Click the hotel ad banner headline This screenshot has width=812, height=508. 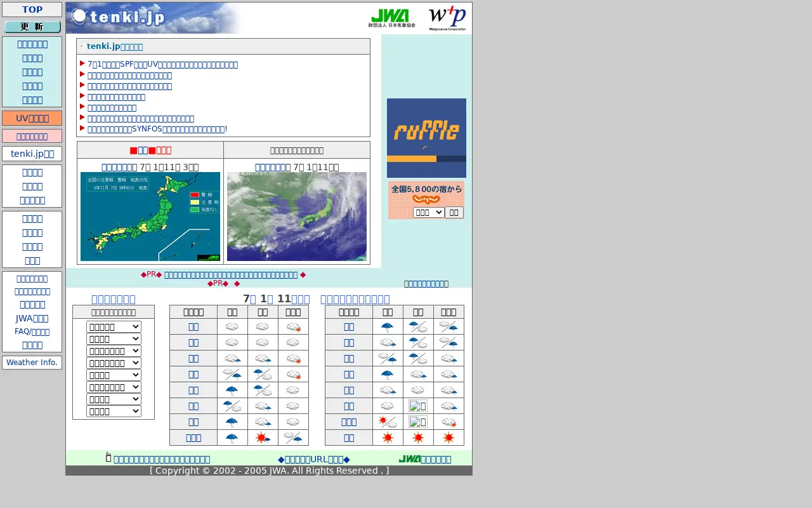tap(426, 189)
